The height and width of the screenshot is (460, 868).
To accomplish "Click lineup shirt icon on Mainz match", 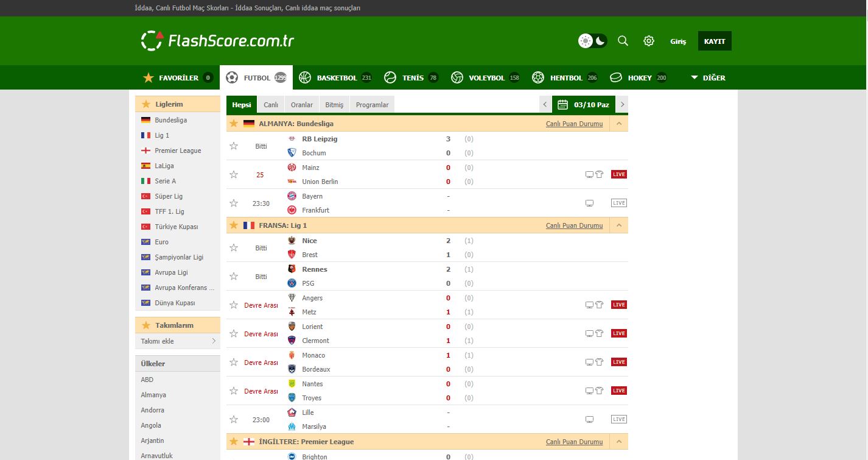I will point(599,174).
